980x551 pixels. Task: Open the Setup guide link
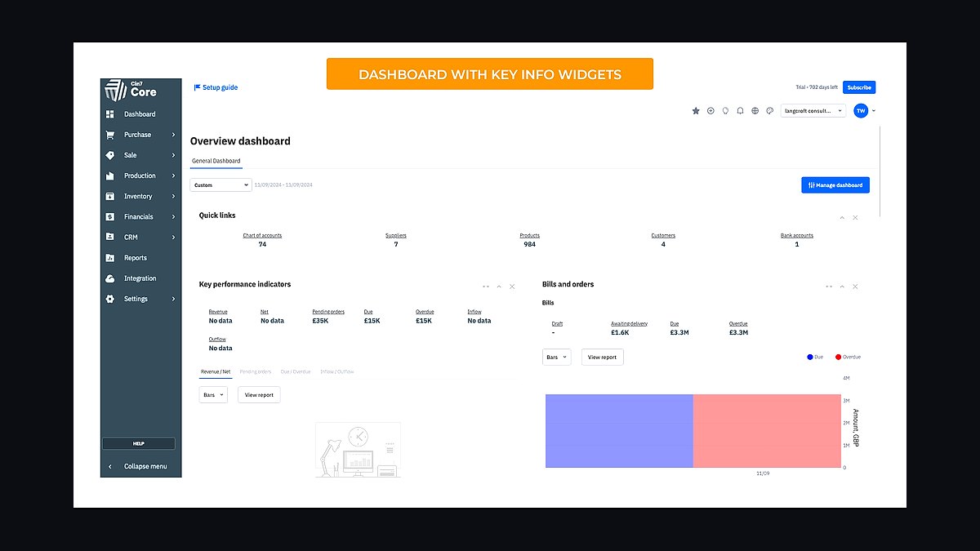[x=216, y=87]
